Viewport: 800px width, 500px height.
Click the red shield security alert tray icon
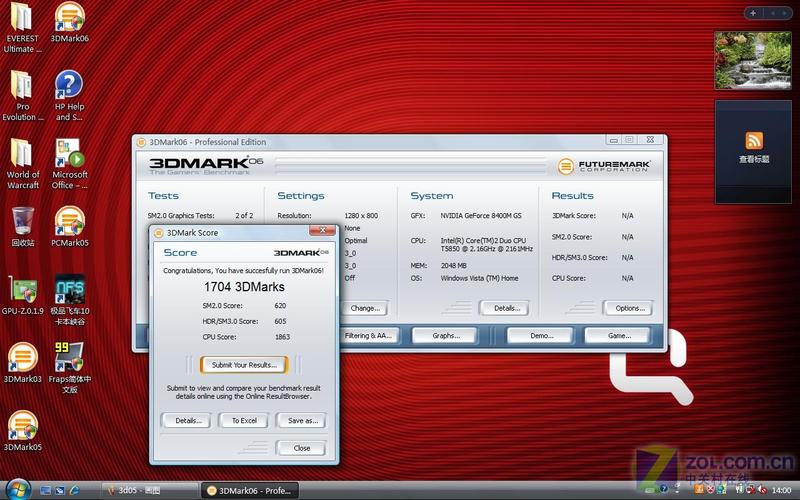pyautogui.click(x=710, y=490)
